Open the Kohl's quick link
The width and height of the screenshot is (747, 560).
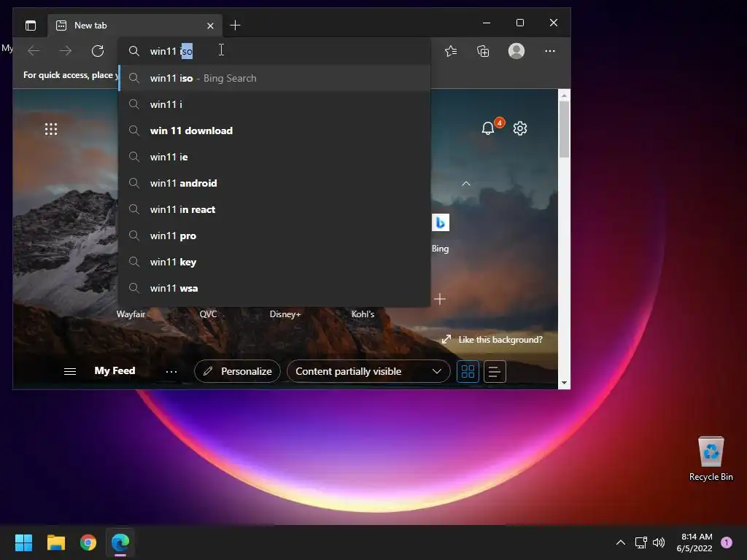pyautogui.click(x=363, y=314)
